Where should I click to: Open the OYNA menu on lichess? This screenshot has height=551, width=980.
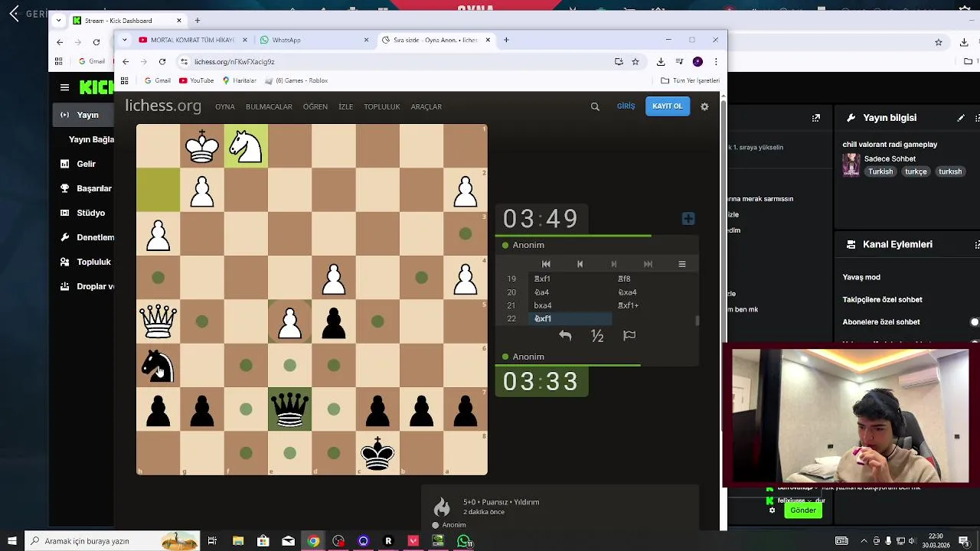[225, 106]
